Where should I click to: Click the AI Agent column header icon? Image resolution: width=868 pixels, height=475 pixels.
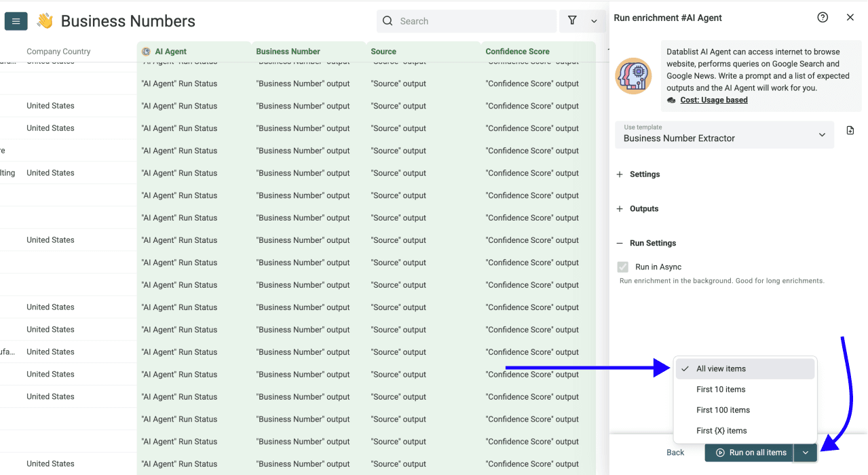point(145,51)
